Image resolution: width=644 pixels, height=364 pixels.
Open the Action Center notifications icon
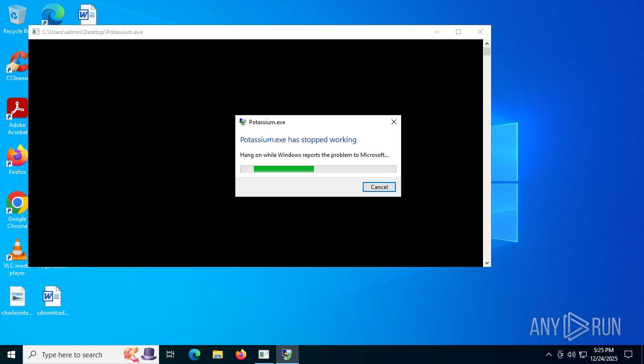(628, 355)
